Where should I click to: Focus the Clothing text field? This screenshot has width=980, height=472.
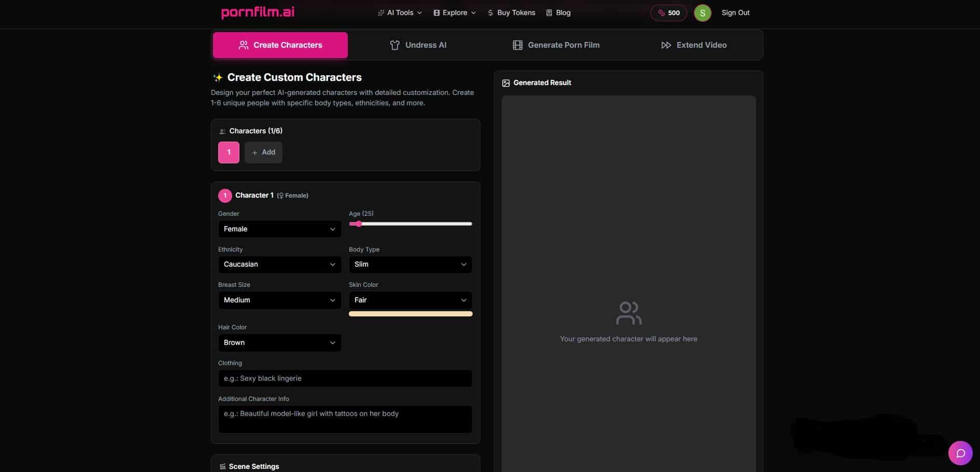[345, 379]
